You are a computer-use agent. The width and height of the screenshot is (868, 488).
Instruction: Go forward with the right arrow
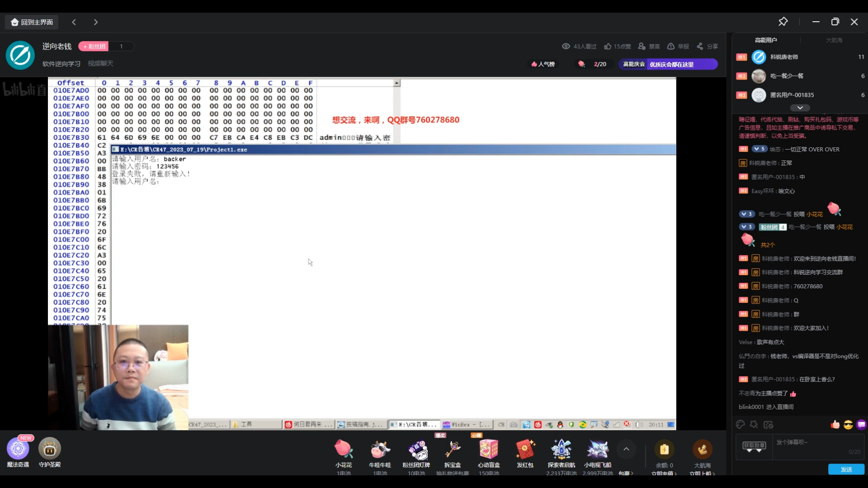[95, 22]
